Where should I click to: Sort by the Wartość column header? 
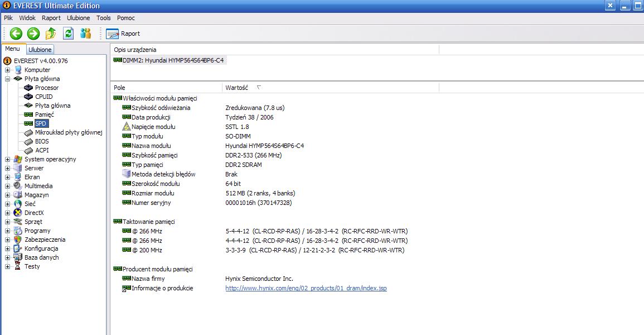330,88
